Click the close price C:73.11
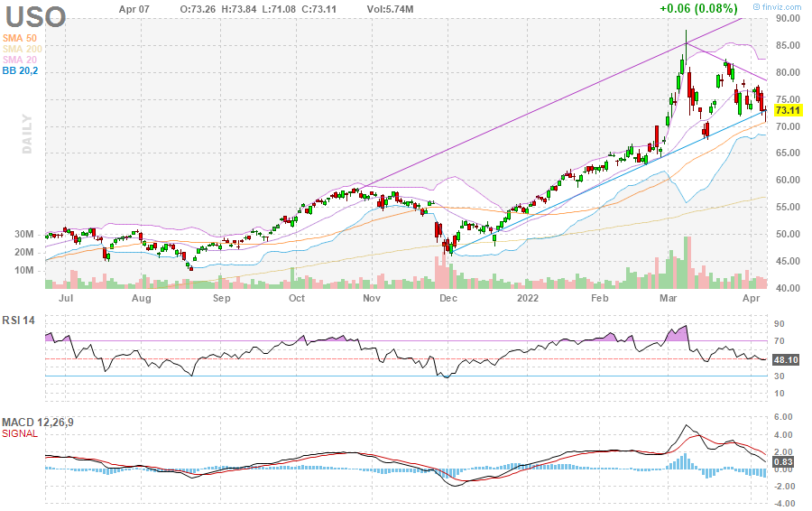This screenshot has width=812, height=511. pyautogui.click(x=318, y=9)
